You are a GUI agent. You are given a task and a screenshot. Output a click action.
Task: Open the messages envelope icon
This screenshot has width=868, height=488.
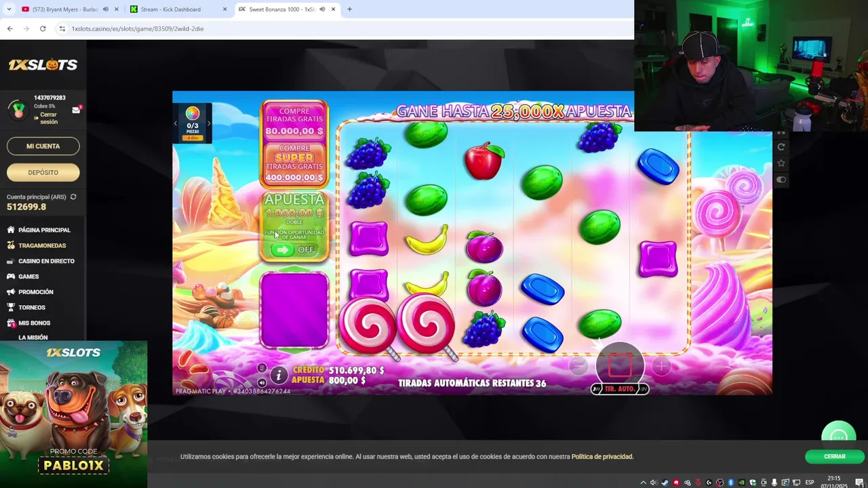(x=76, y=110)
